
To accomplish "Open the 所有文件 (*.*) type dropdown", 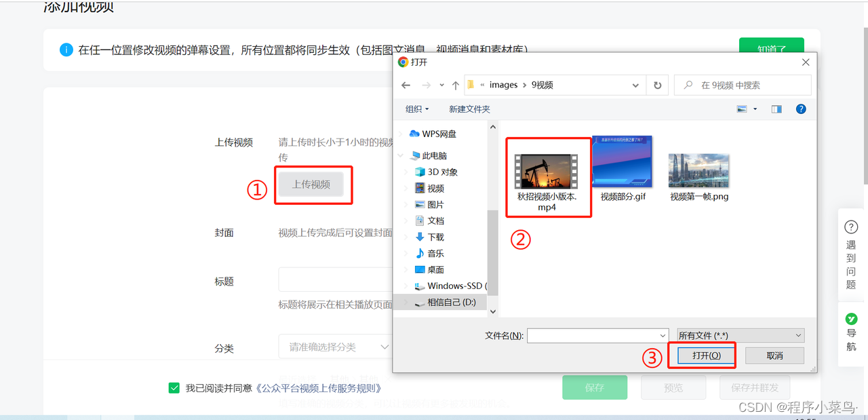I will (741, 335).
